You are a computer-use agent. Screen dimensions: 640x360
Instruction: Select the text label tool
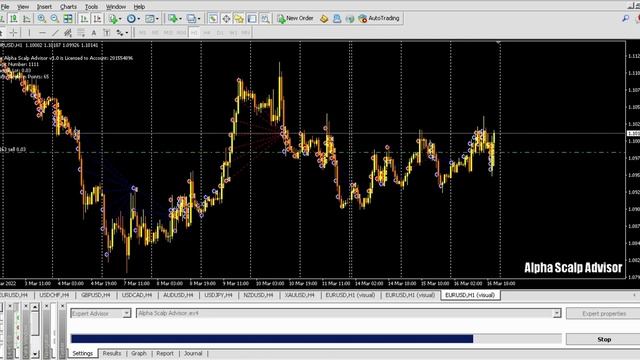107,33
